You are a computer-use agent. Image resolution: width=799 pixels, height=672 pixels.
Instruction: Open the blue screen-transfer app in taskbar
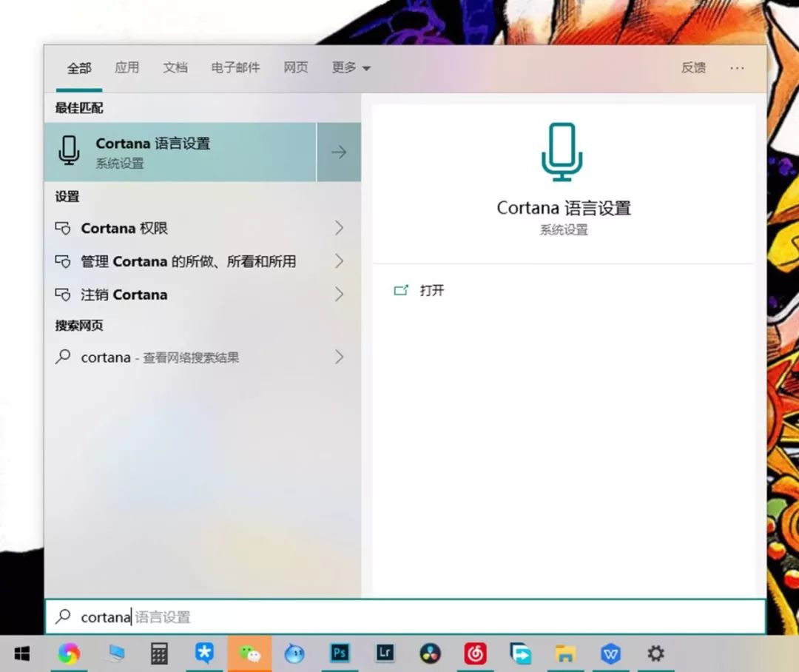coord(520,653)
